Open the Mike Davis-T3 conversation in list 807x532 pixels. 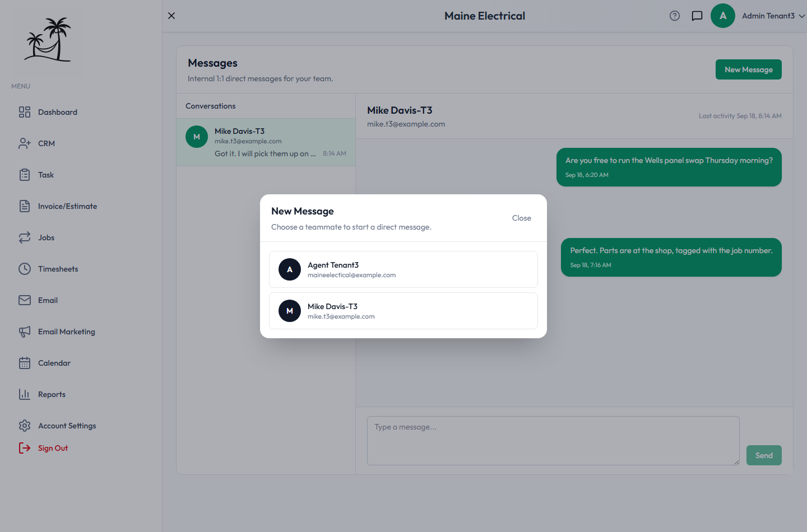click(x=266, y=142)
